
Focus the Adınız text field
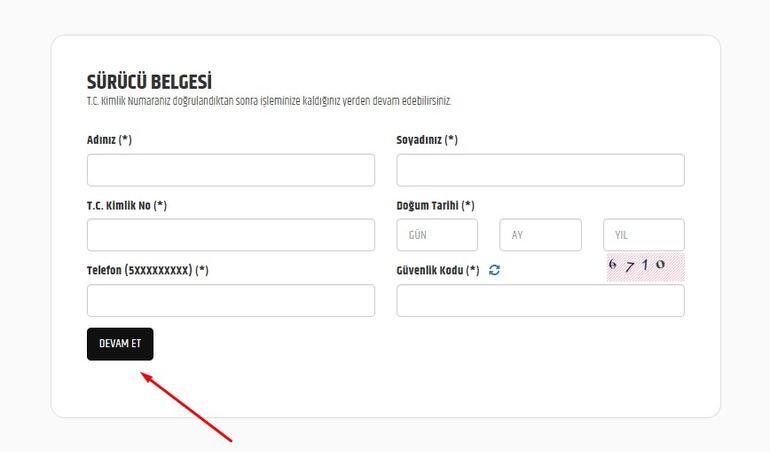coord(231,170)
